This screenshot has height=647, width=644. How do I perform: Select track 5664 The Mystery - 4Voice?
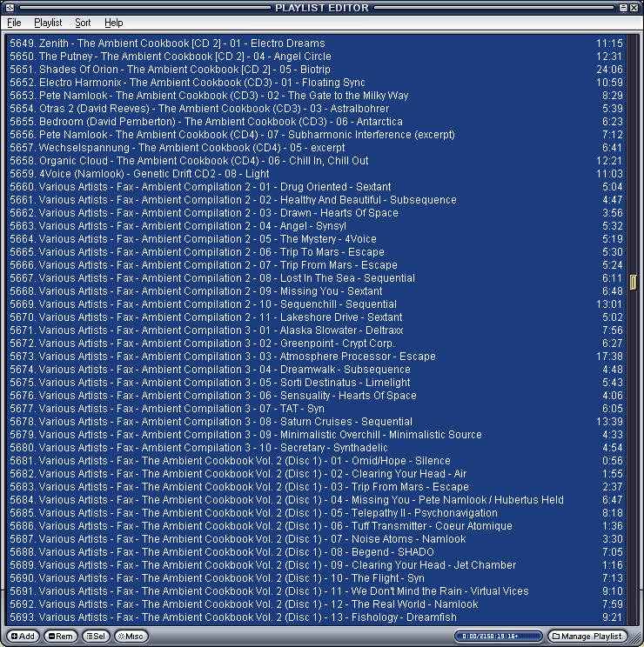[316, 239]
